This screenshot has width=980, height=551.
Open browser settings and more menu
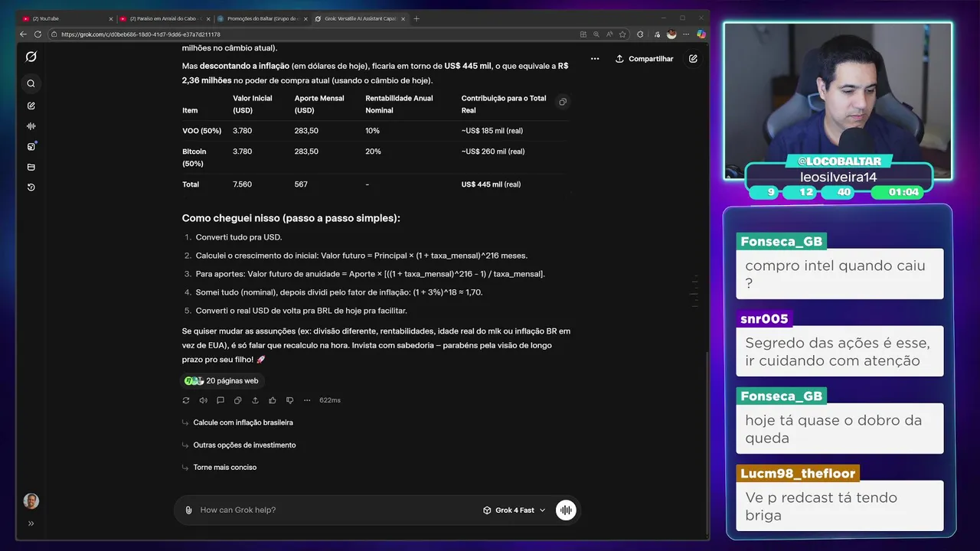pos(687,34)
